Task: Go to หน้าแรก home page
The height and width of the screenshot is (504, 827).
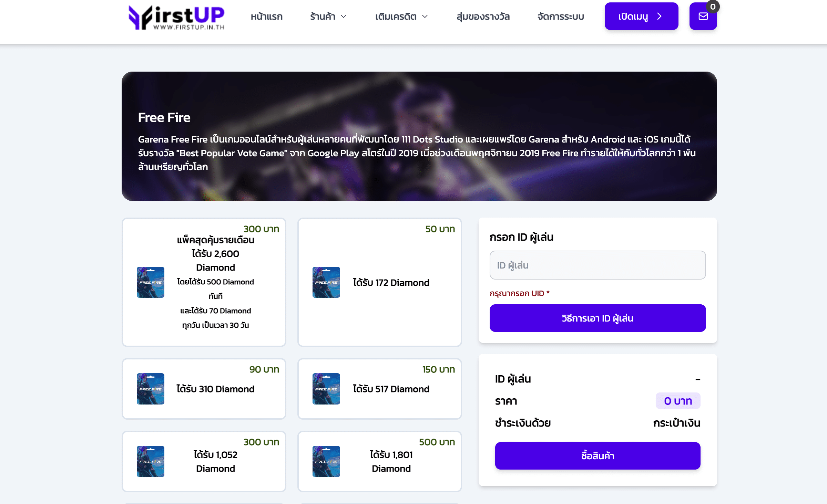Action: (267, 17)
